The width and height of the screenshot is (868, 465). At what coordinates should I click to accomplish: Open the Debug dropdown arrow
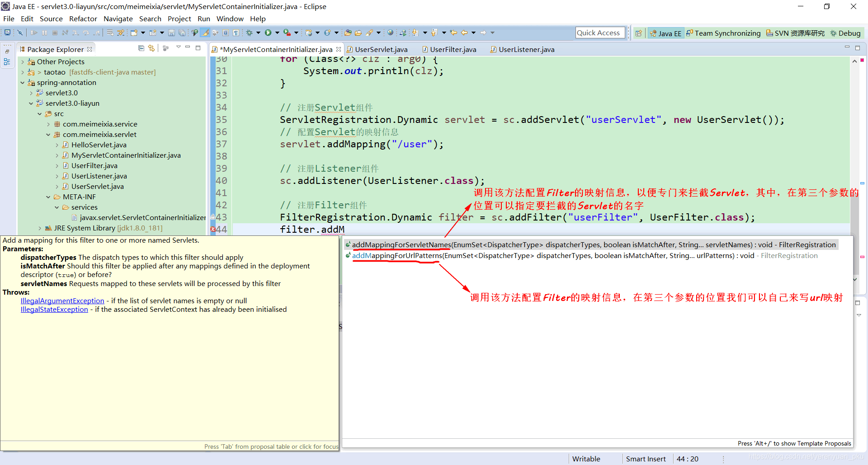tap(258, 33)
